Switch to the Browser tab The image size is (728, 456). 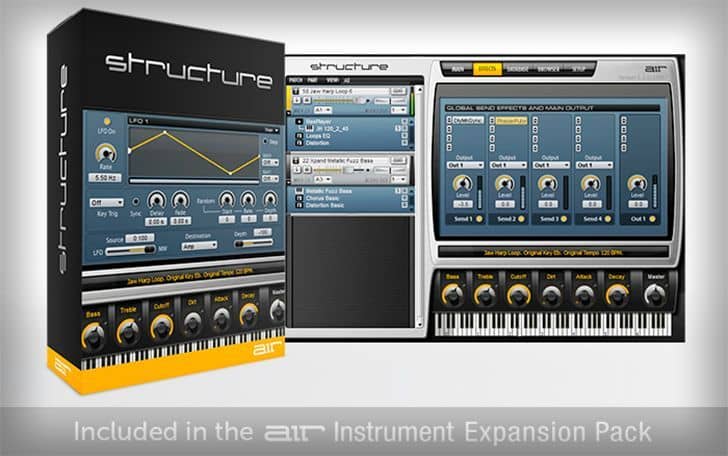[548, 69]
